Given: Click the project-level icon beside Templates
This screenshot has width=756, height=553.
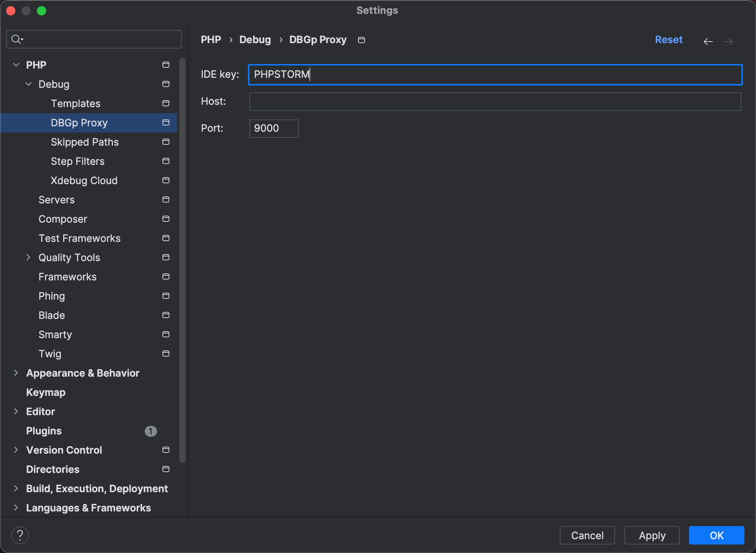Looking at the screenshot, I should 166,103.
